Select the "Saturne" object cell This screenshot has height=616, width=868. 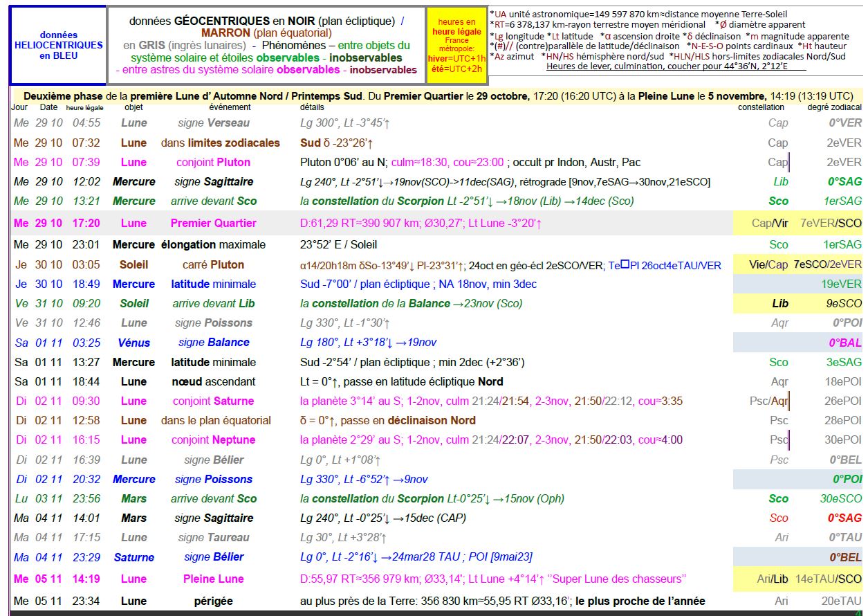click(x=133, y=557)
